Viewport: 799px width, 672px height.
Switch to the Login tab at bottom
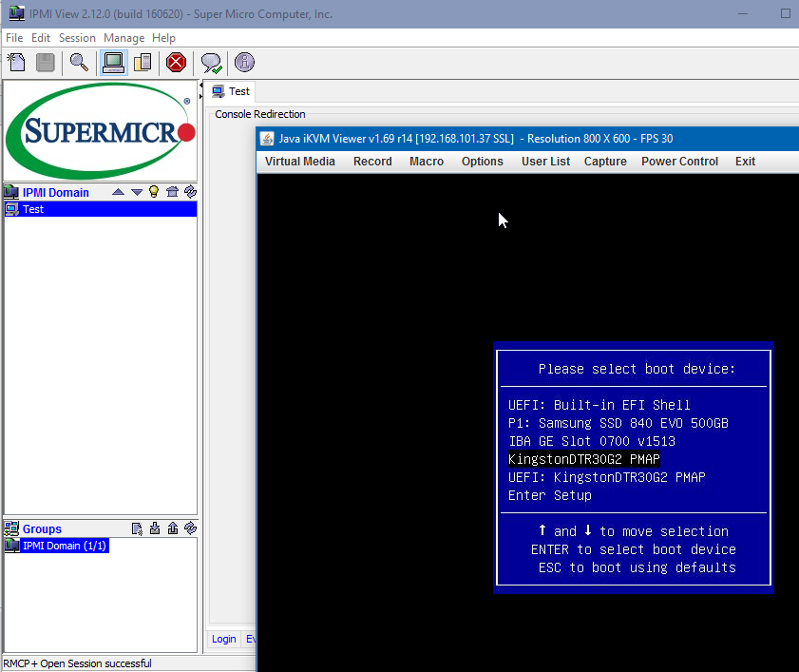coord(223,639)
